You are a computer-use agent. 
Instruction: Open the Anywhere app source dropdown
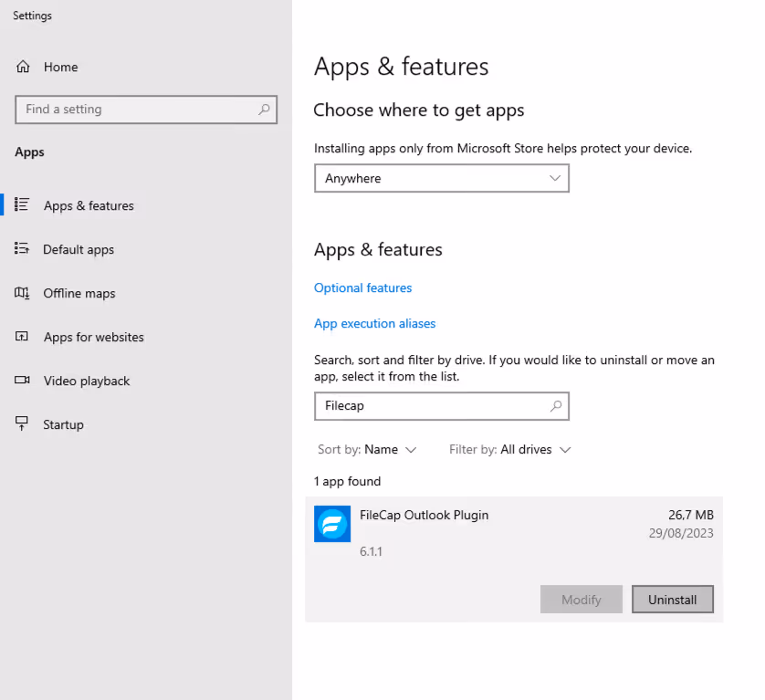442,178
